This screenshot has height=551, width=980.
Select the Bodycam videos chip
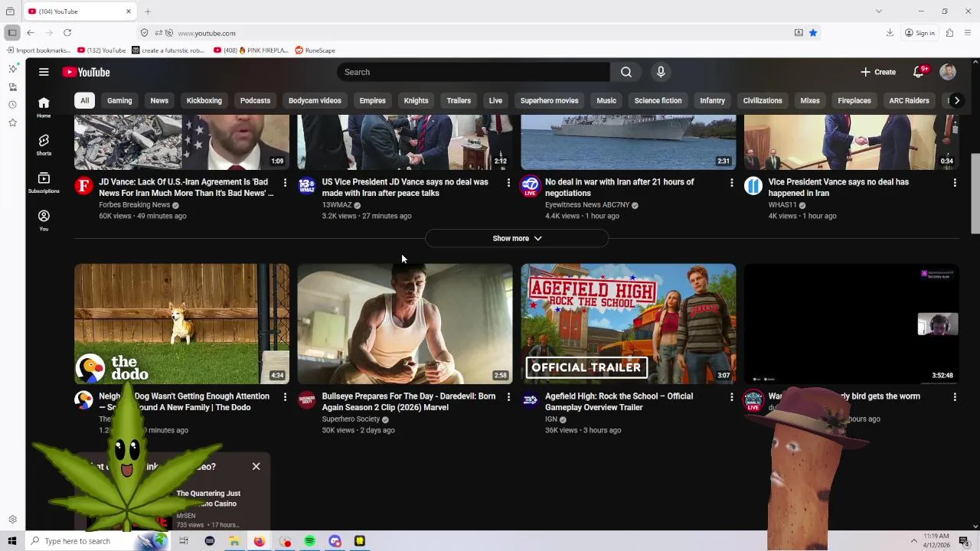pyautogui.click(x=315, y=100)
